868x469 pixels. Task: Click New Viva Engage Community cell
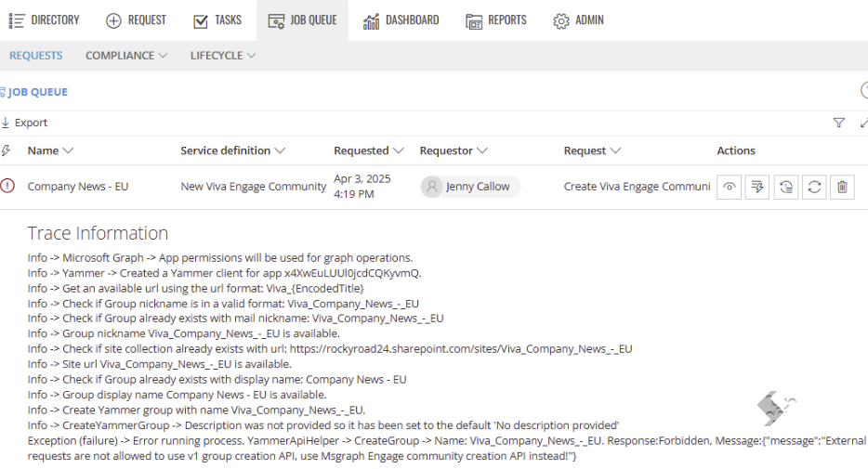coord(254,187)
